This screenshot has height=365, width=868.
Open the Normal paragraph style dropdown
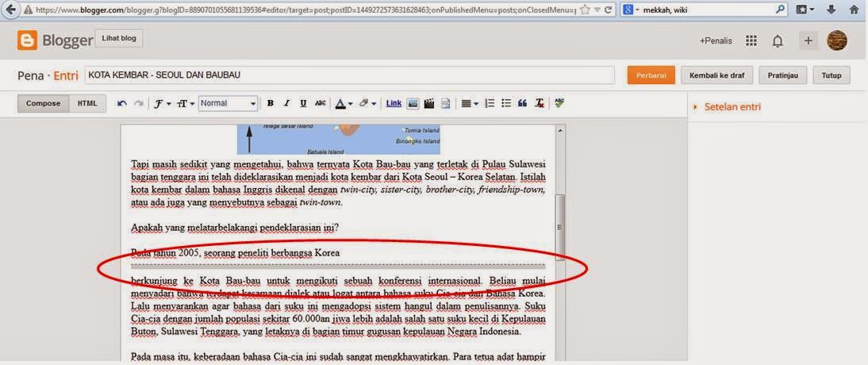228,104
